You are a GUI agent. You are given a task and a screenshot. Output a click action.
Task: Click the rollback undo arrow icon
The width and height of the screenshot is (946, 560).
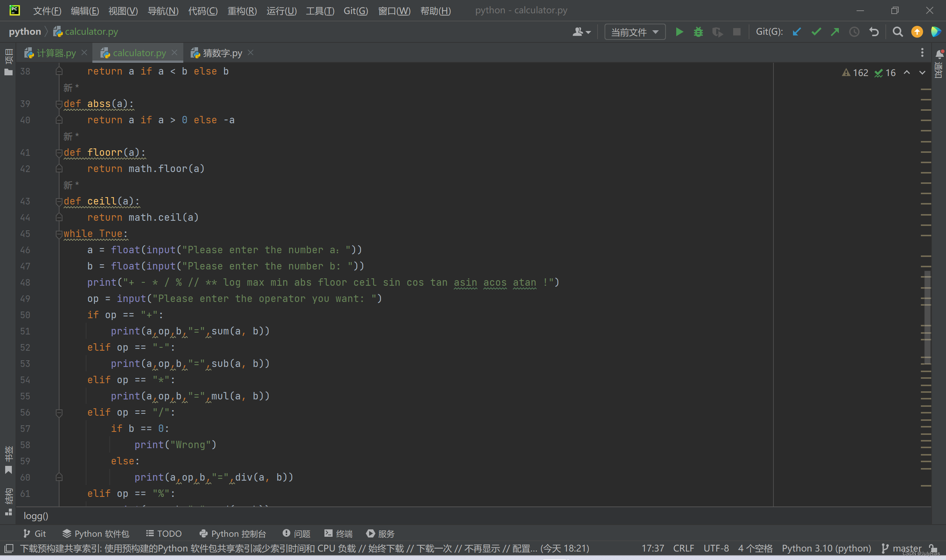click(874, 32)
